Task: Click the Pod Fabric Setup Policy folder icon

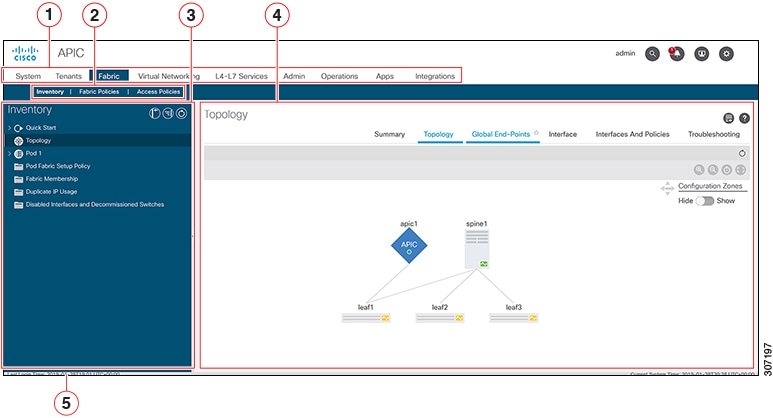Action: point(19,166)
